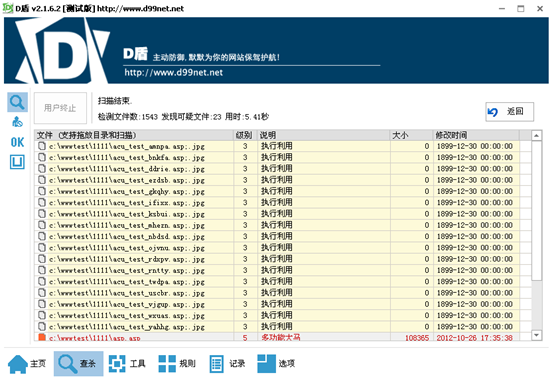Sort by the 大小 column header

(x=411, y=135)
